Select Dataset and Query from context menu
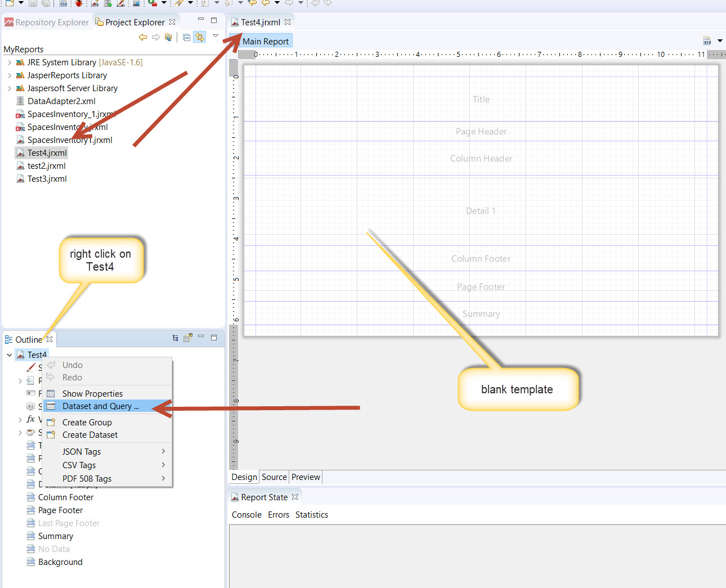 point(100,406)
